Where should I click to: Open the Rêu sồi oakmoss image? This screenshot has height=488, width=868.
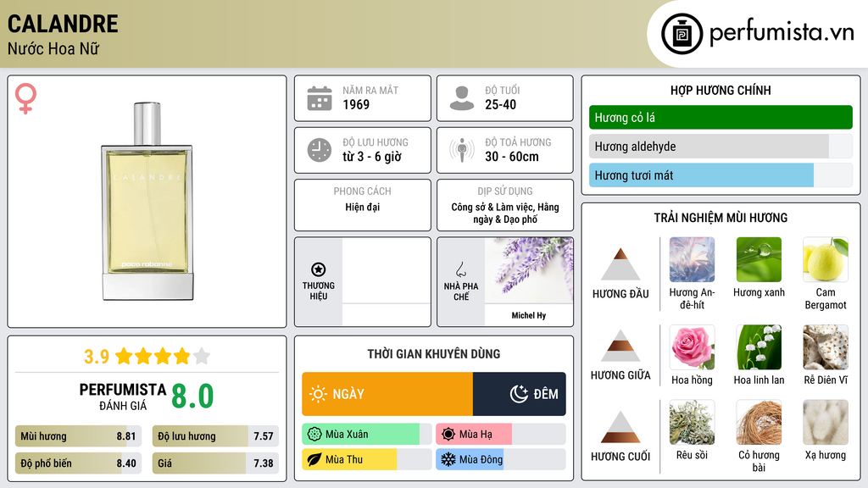pos(692,422)
